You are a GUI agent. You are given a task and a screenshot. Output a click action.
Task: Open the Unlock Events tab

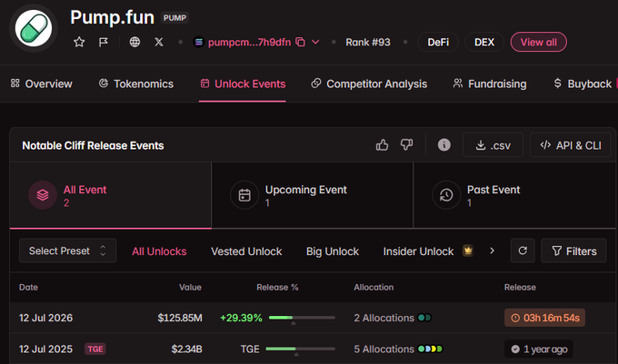point(243,84)
